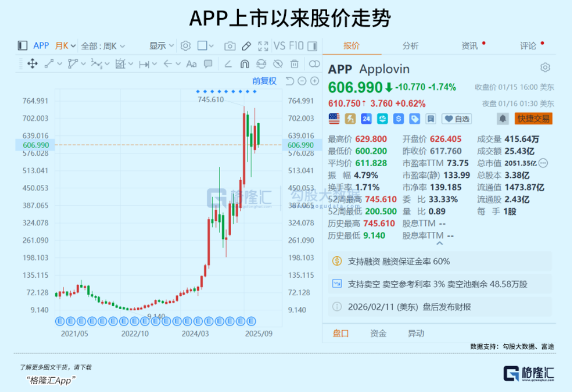Screen dimensions: 572x392
Task: Toggle drawing sync icon
Action: click(261, 63)
